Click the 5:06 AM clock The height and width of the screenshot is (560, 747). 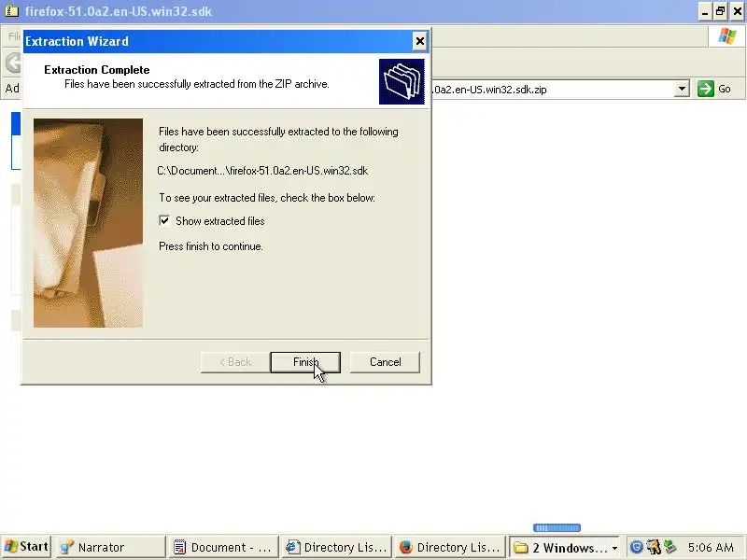coord(711,547)
